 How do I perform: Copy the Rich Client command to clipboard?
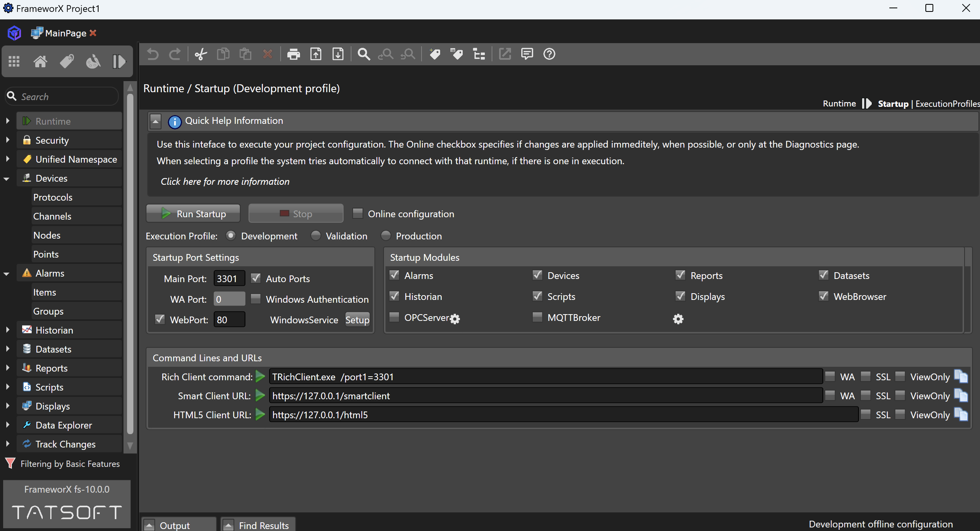pyautogui.click(x=961, y=376)
